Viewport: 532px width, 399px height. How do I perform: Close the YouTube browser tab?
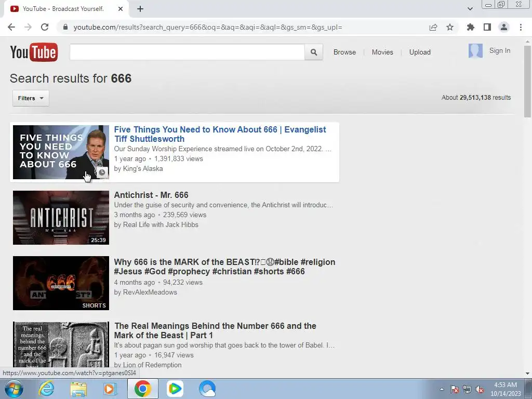click(x=121, y=9)
